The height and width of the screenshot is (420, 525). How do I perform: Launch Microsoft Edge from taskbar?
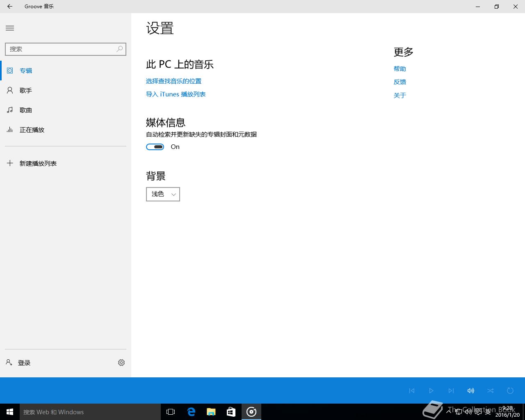(x=191, y=412)
